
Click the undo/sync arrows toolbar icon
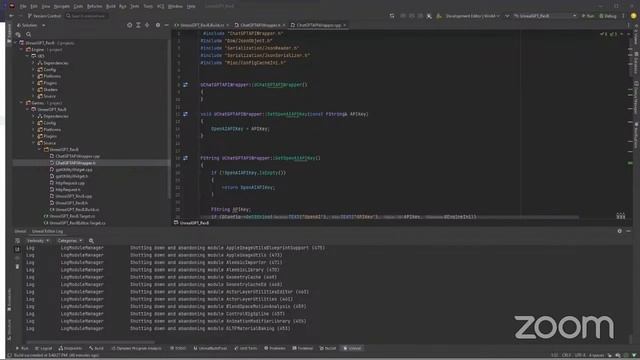click(x=392, y=16)
